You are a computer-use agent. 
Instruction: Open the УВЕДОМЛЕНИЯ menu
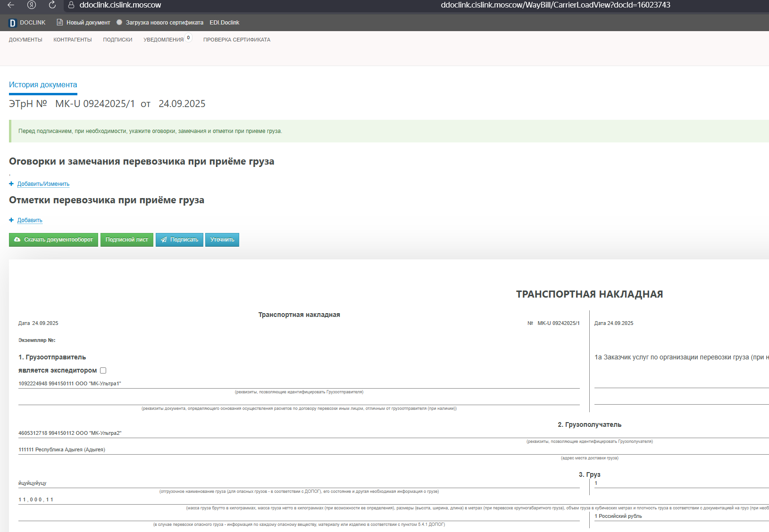(x=164, y=40)
